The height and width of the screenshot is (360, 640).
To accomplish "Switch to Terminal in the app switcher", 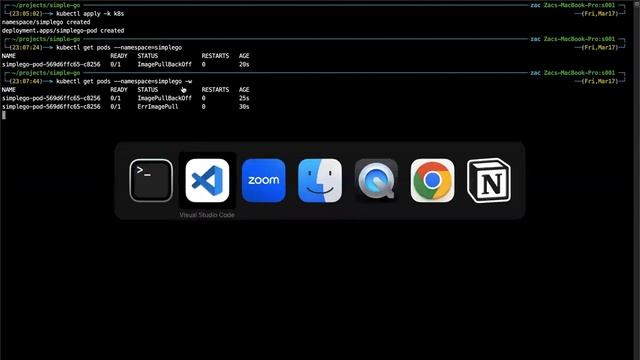I will [x=151, y=180].
